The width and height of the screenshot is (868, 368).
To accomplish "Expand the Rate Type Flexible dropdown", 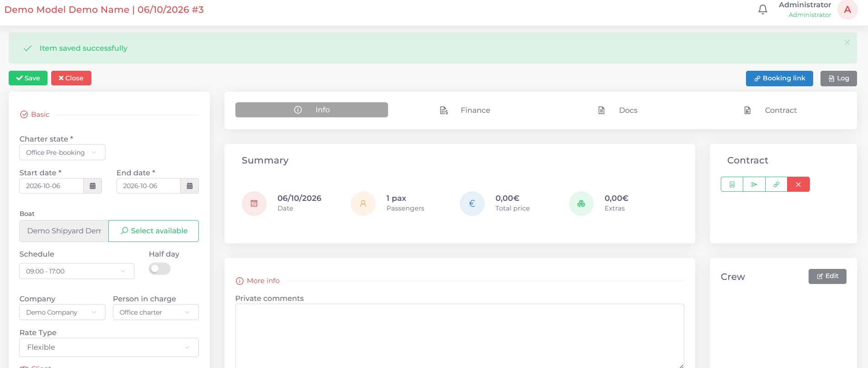I will tap(109, 347).
